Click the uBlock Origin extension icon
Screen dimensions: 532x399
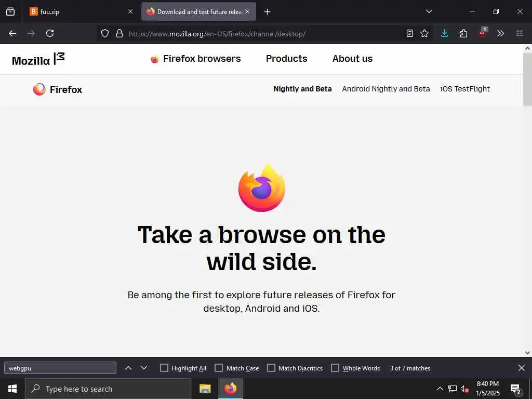pos(483,33)
